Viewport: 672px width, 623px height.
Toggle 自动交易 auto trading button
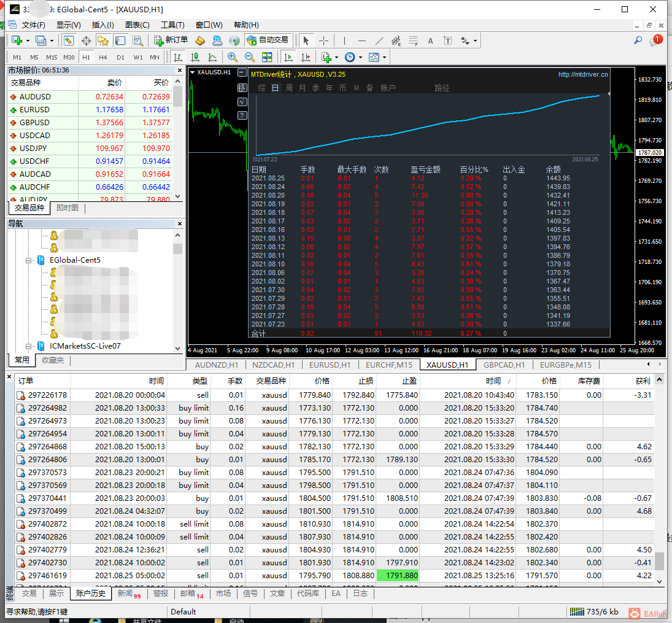[x=268, y=41]
